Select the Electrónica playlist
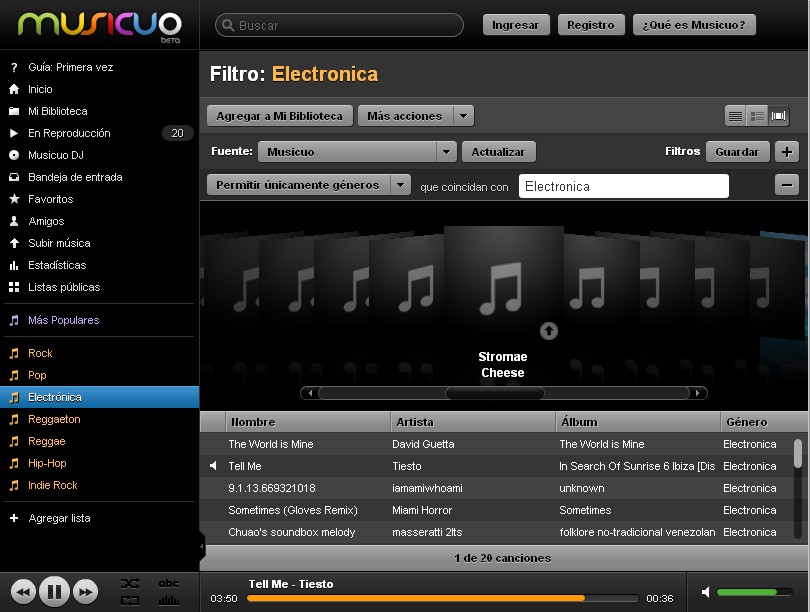The image size is (810, 612). tap(100, 397)
